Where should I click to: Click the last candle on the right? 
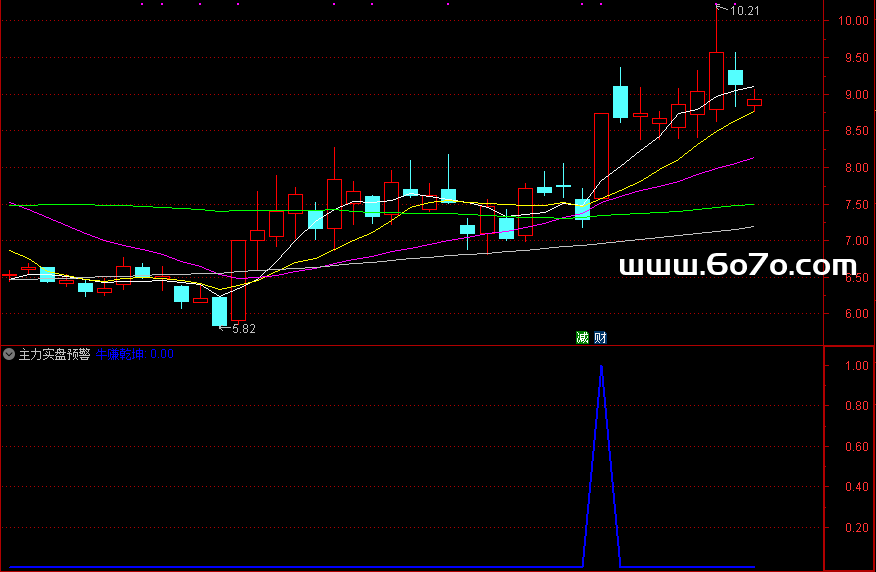(x=754, y=101)
